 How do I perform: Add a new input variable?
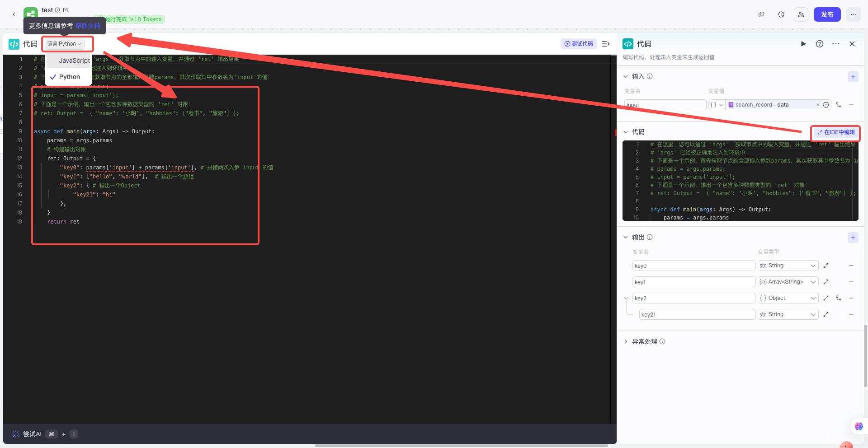[x=853, y=77]
